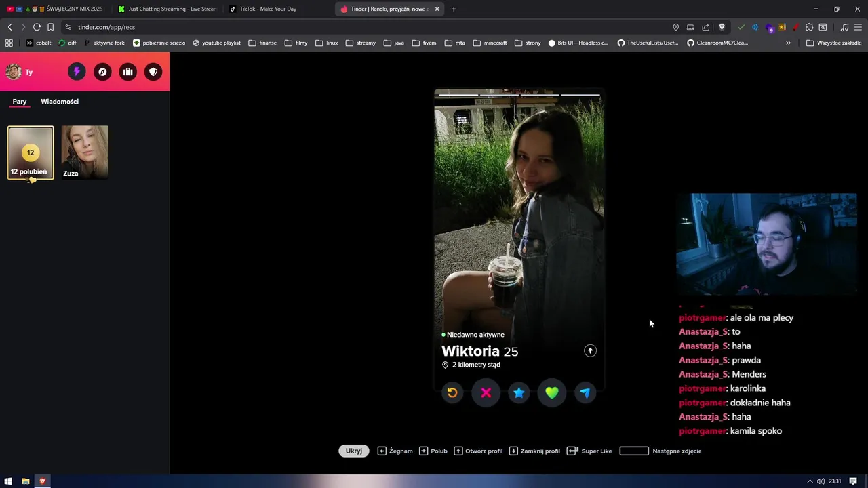Open the diff bookmark
The image size is (868, 488).
(x=67, y=43)
